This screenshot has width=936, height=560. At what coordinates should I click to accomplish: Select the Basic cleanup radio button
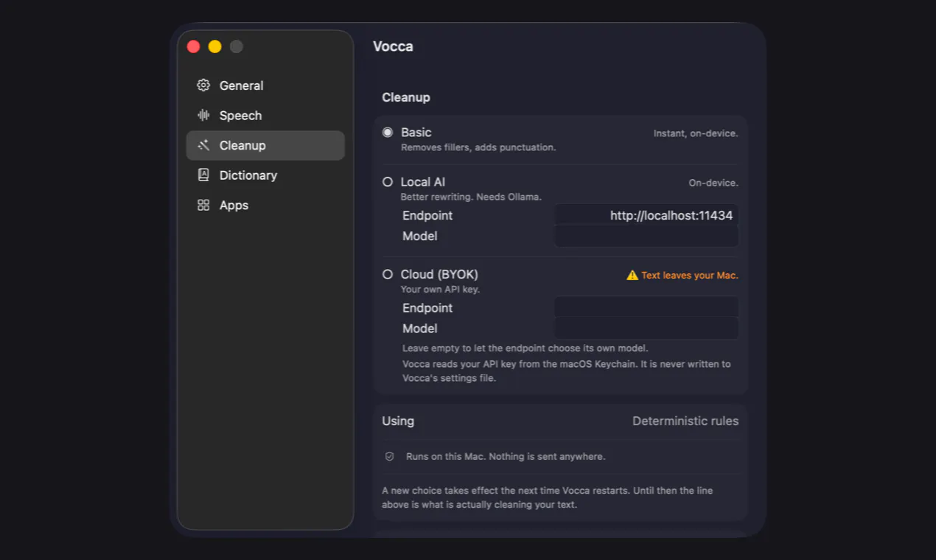pyautogui.click(x=388, y=133)
